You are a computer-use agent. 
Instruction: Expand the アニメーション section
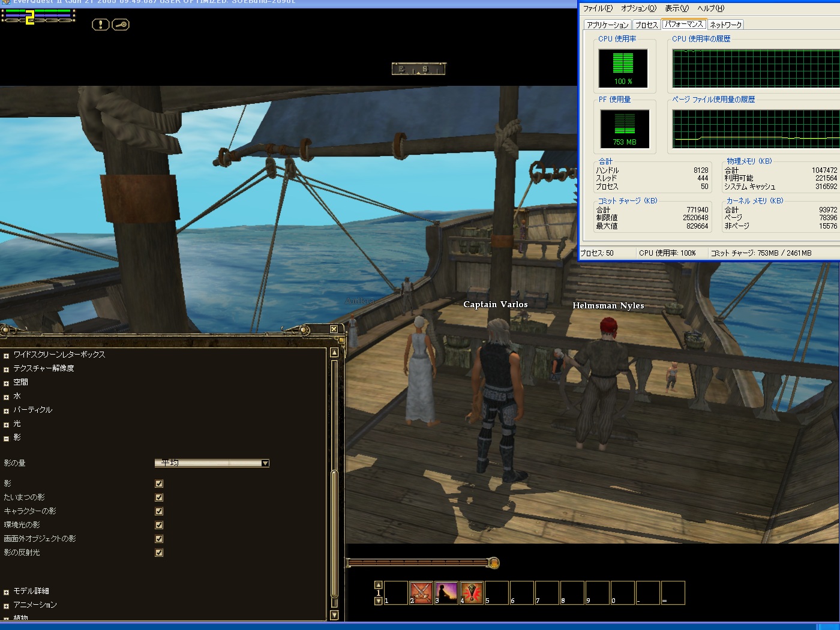pos(6,606)
